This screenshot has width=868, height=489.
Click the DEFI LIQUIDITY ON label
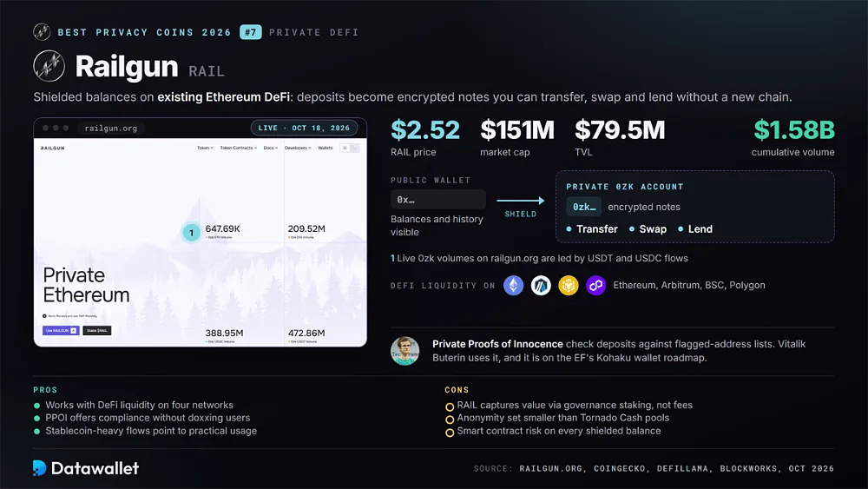click(443, 285)
